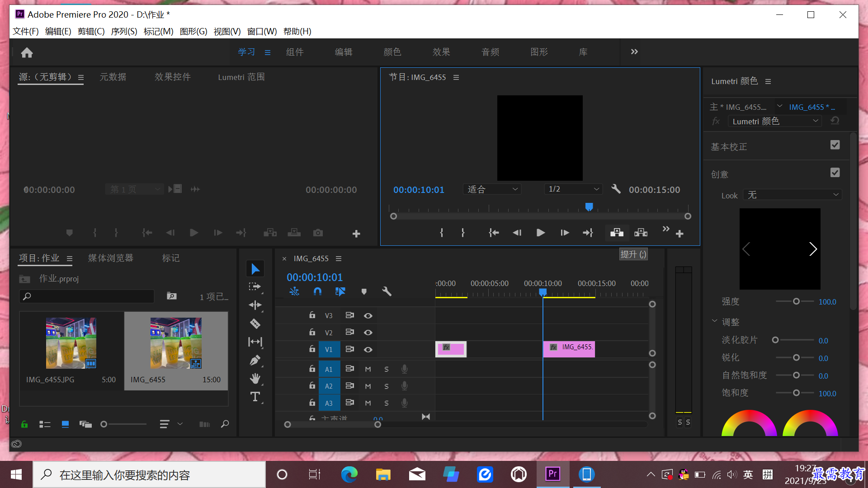The width and height of the screenshot is (868, 488).
Task: Select the Track Select Forward tool
Action: pos(255,286)
